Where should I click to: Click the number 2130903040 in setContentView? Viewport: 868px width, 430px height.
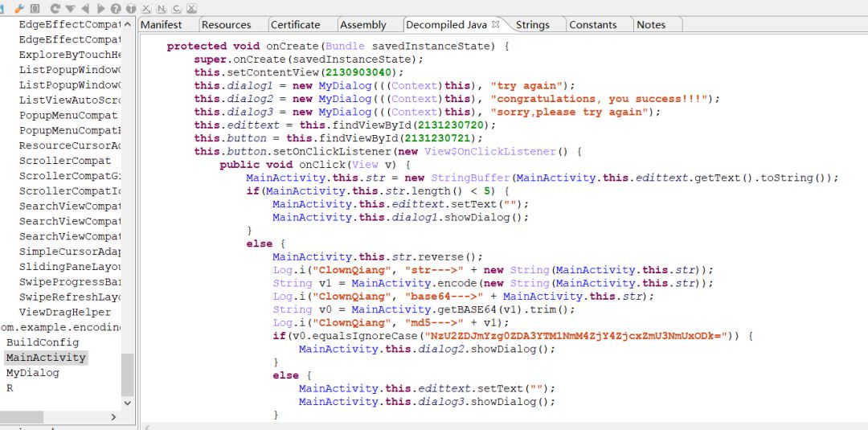pos(357,72)
